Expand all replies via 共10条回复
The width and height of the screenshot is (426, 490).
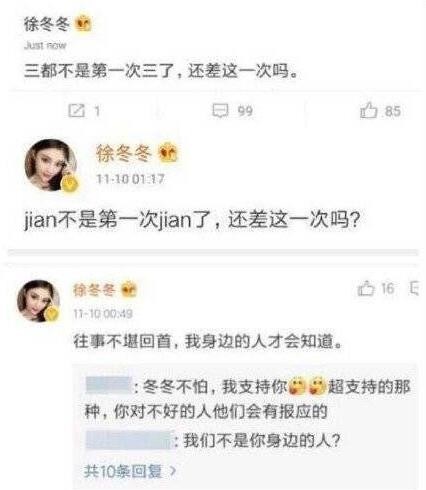123,471
